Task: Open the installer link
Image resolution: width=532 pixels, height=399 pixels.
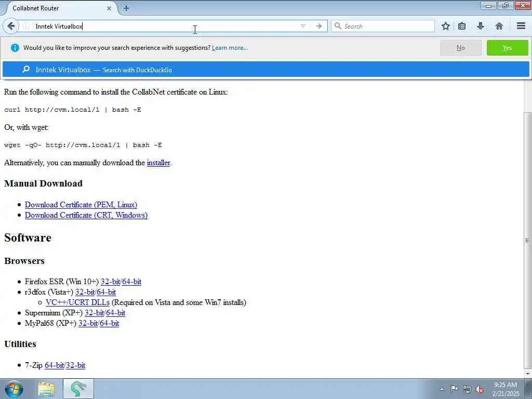Action: click(x=158, y=163)
